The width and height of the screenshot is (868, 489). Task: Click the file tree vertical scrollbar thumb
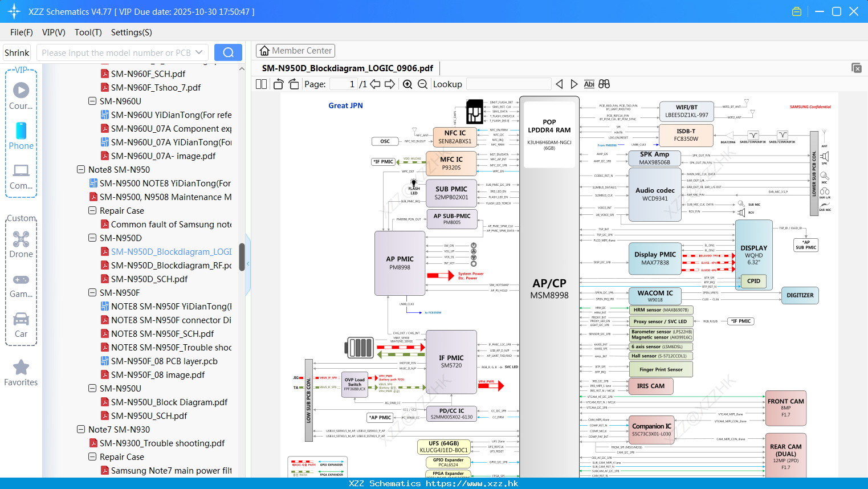(x=242, y=257)
